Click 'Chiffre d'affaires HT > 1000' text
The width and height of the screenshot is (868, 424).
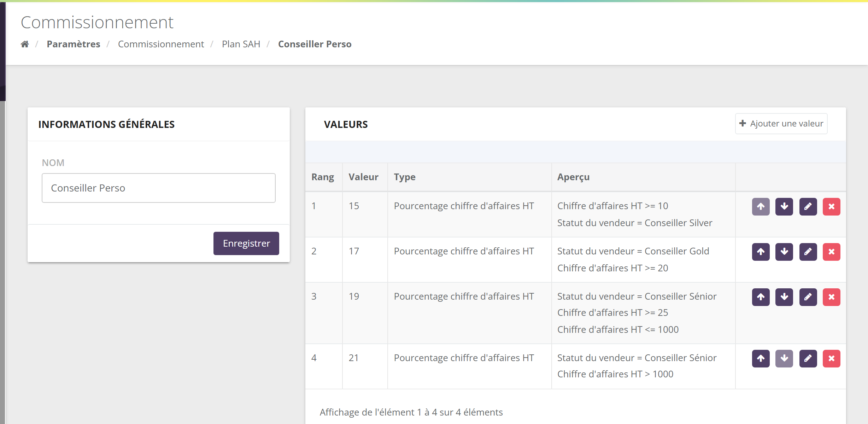pos(615,374)
